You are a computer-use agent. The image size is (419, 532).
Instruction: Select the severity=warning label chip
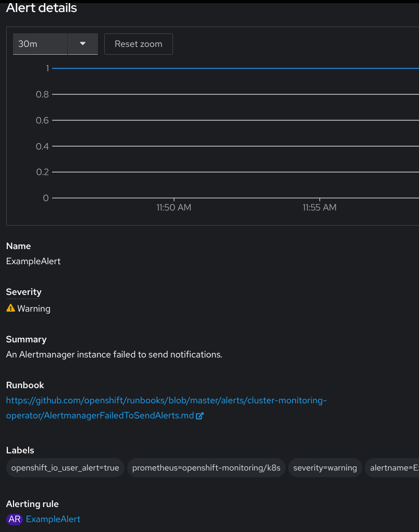click(x=325, y=468)
